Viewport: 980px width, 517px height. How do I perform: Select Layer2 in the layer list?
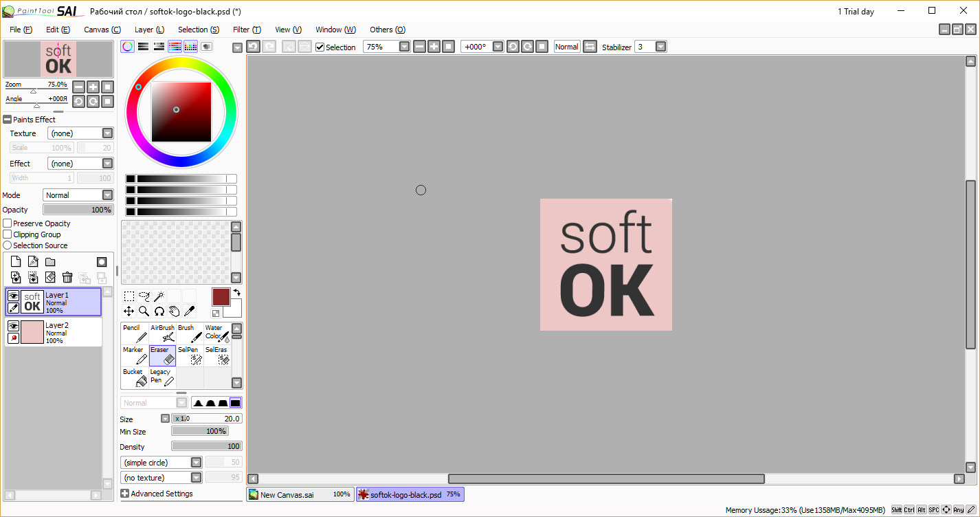tap(54, 332)
